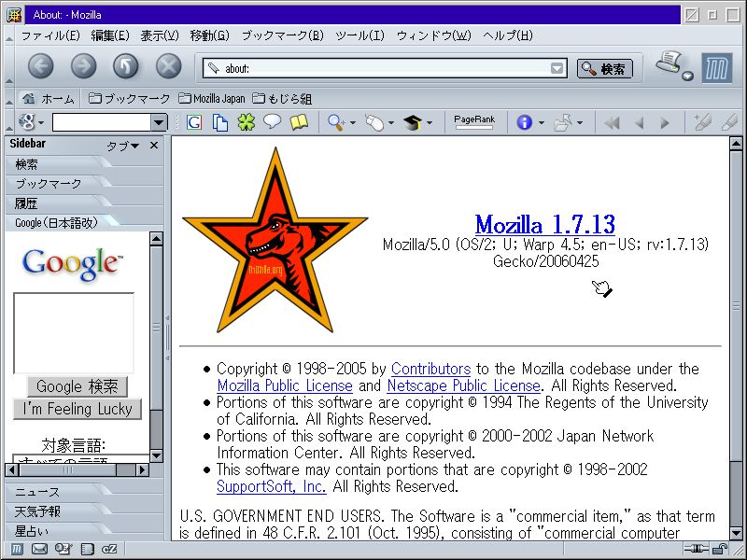Screen dimensions: 747x560
Task: Expand the Google toolbar search box dropdown
Action: 159,123
